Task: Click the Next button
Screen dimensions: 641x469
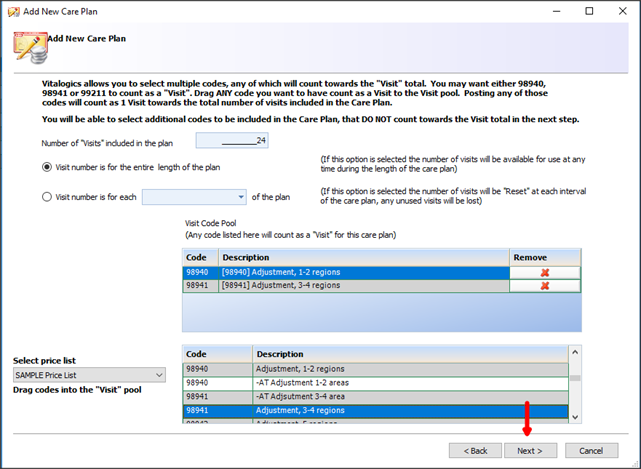Action: click(529, 450)
